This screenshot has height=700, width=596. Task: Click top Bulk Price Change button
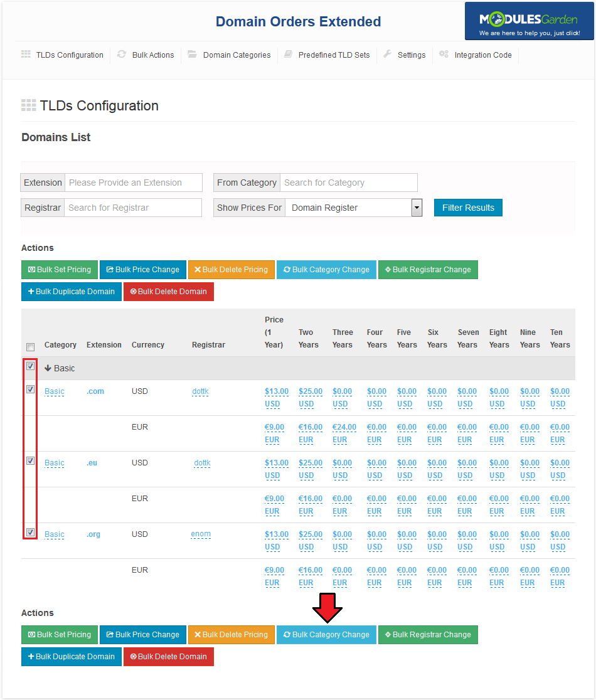point(143,270)
